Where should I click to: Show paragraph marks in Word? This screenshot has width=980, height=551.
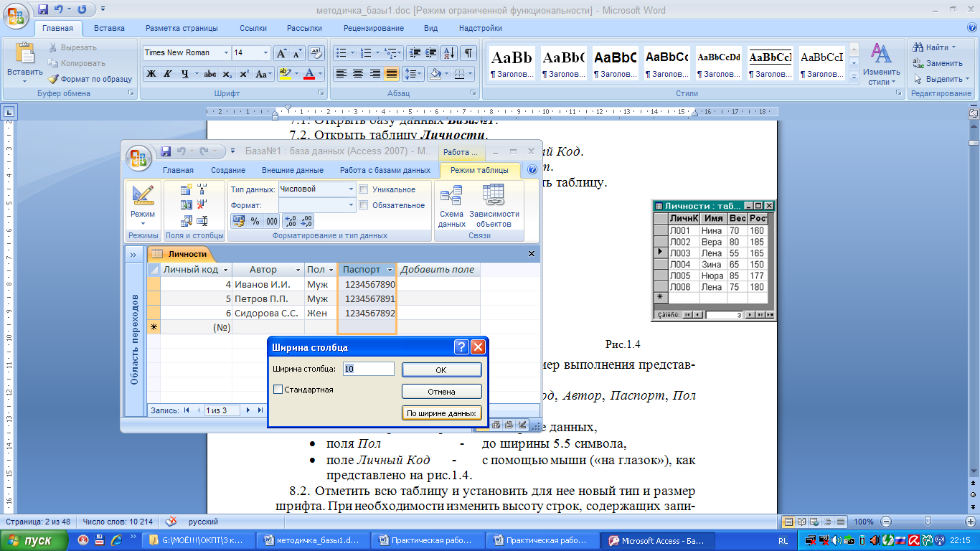468,53
